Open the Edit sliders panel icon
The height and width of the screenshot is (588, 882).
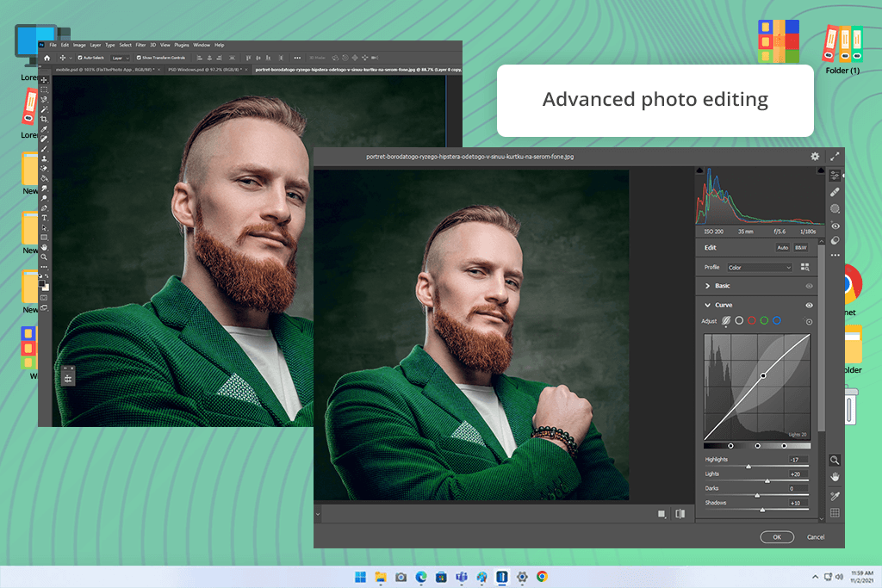(835, 176)
